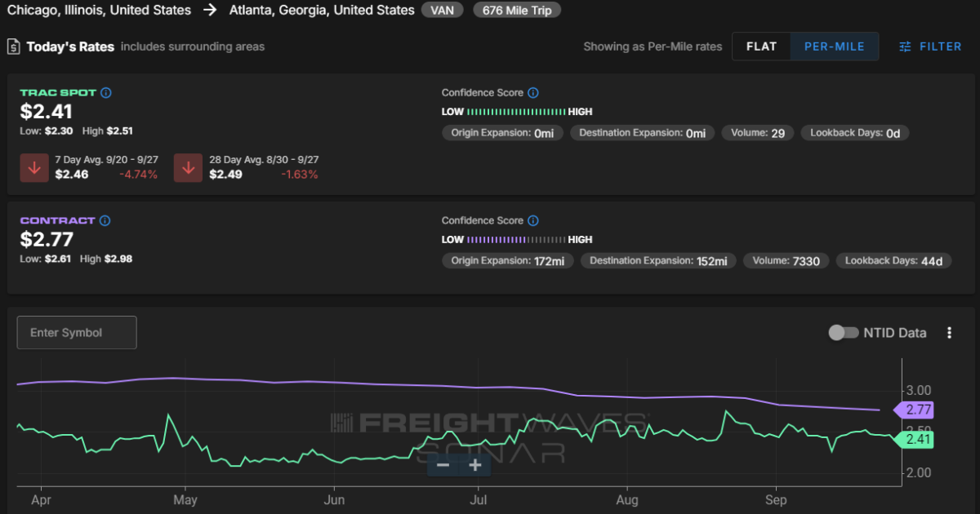This screenshot has height=514, width=980.
Task: Click the info icon beside CONTRACT
Action: [x=105, y=221]
